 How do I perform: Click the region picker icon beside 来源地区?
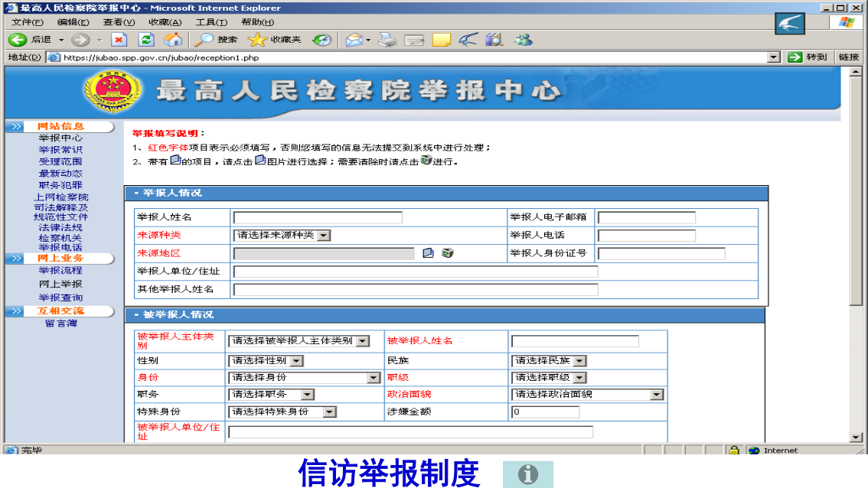point(429,253)
